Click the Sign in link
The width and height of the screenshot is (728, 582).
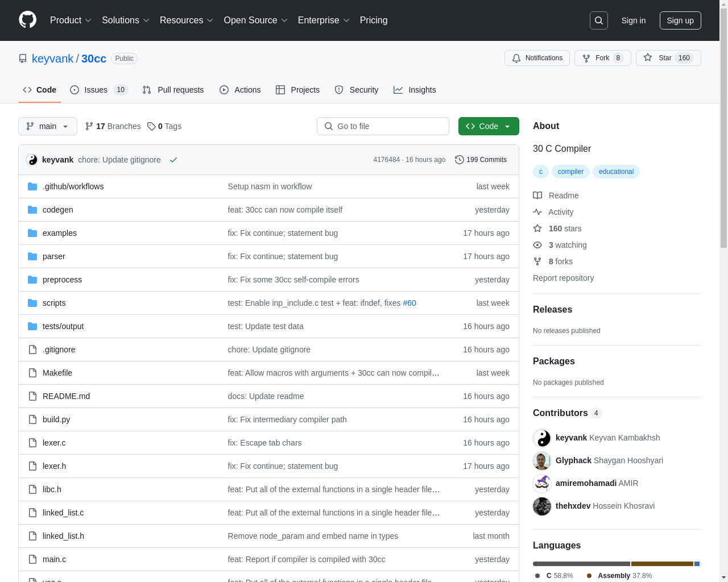pyautogui.click(x=634, y=20)
